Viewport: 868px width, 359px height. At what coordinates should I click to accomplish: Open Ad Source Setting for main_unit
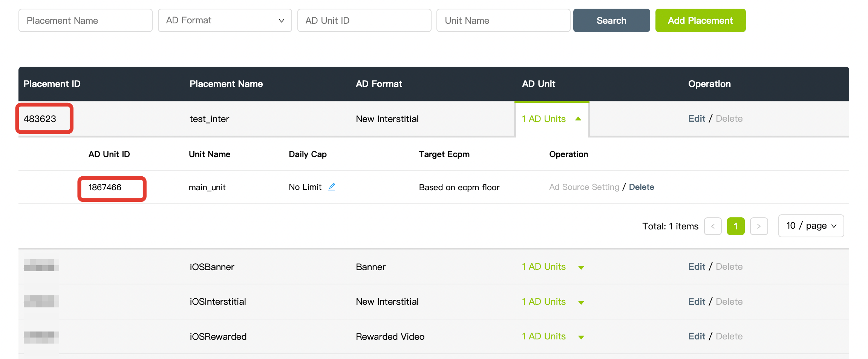click(x=584, y=187)
